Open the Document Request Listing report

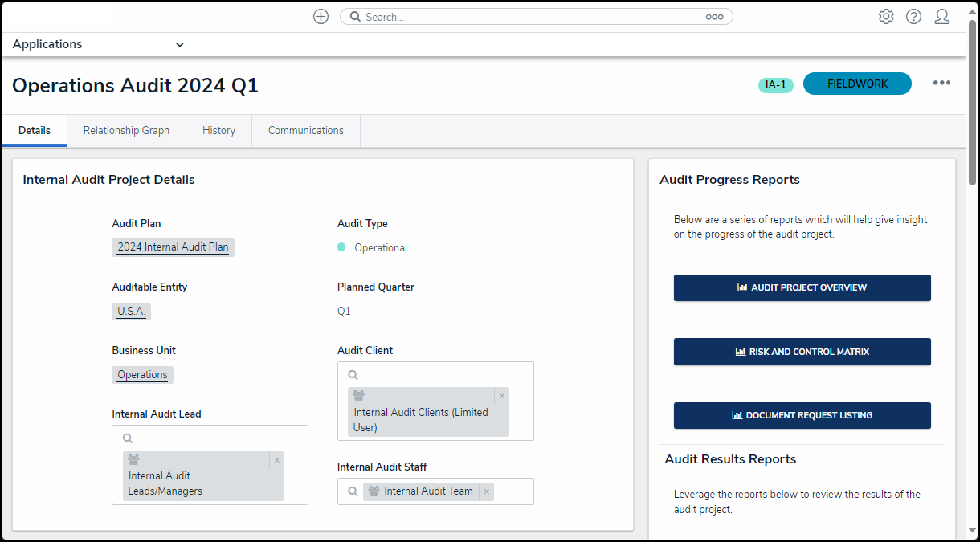[802, 415]
